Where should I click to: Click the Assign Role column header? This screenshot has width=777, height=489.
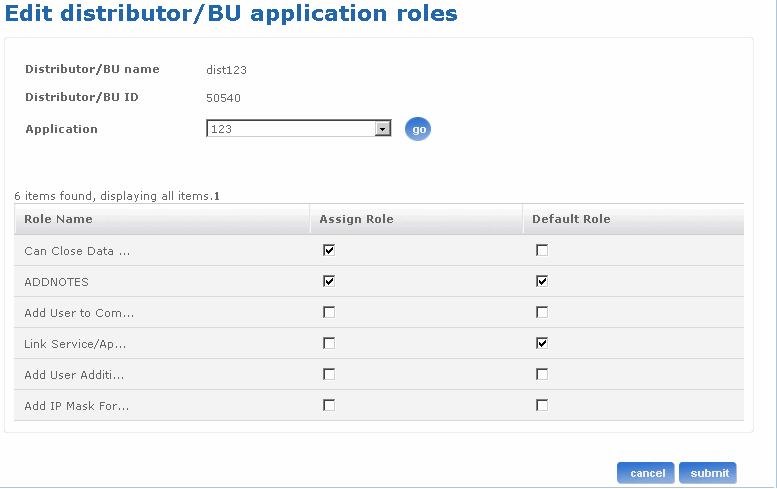(416, 219)
